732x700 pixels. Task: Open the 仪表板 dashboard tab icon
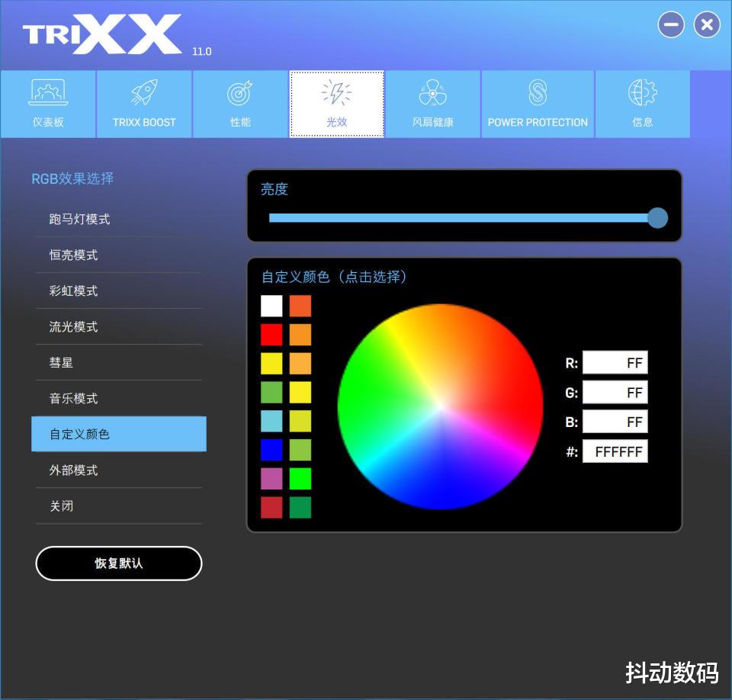pyautogui.click(x=48, y=92)
